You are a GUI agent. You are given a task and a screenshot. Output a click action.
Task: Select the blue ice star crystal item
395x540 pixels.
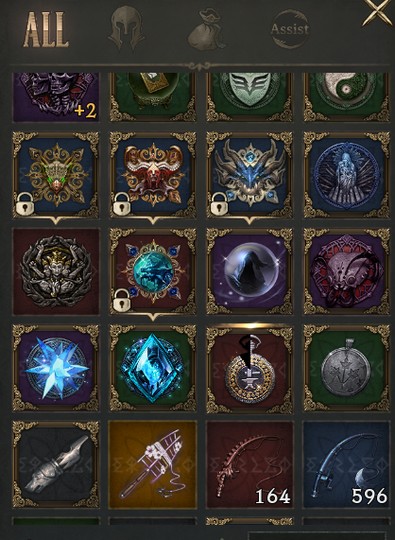pyautogui.click(x=56, y=368)
